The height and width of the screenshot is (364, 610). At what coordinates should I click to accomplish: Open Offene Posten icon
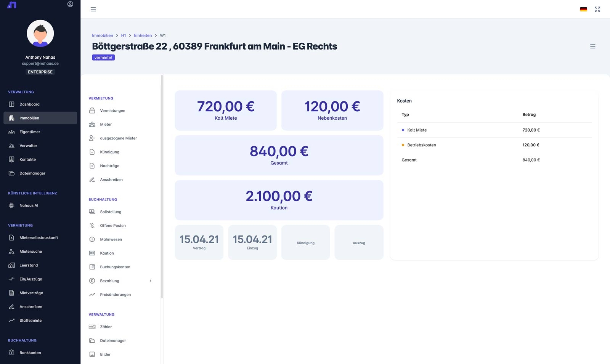[92, 226]
